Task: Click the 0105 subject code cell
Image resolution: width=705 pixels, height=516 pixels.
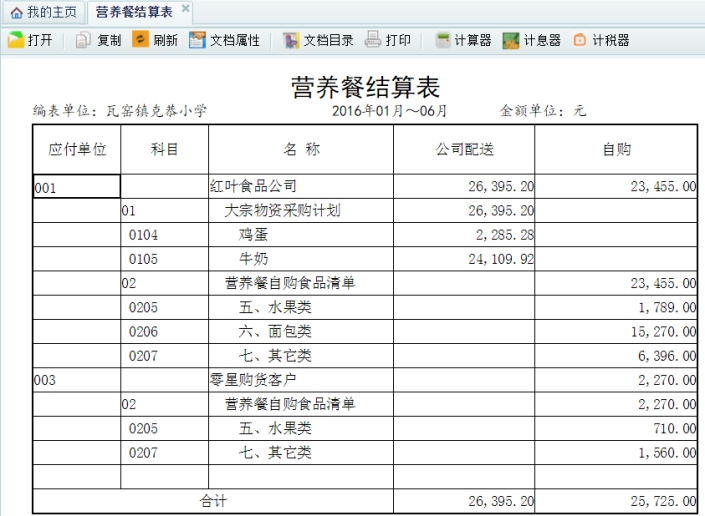Action: 165,259
